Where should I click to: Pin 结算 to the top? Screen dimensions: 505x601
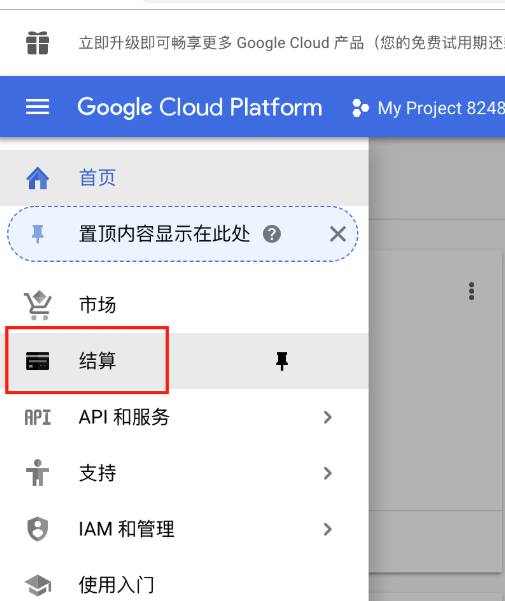[282, 361]
